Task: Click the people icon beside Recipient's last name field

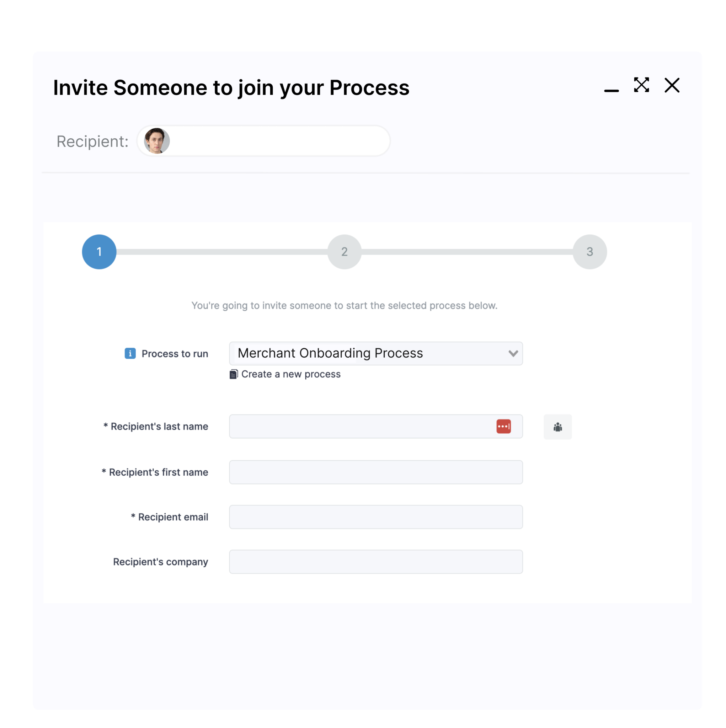Action: tap(557, 427)
